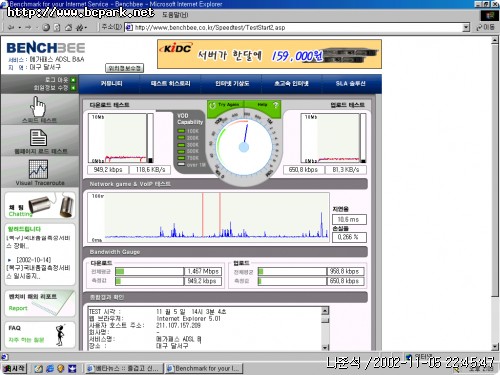Image resolution: width=500 pixels, height=375 pixels.
Task: Click the host address 211.107.157.209 text
Action: 178,325
